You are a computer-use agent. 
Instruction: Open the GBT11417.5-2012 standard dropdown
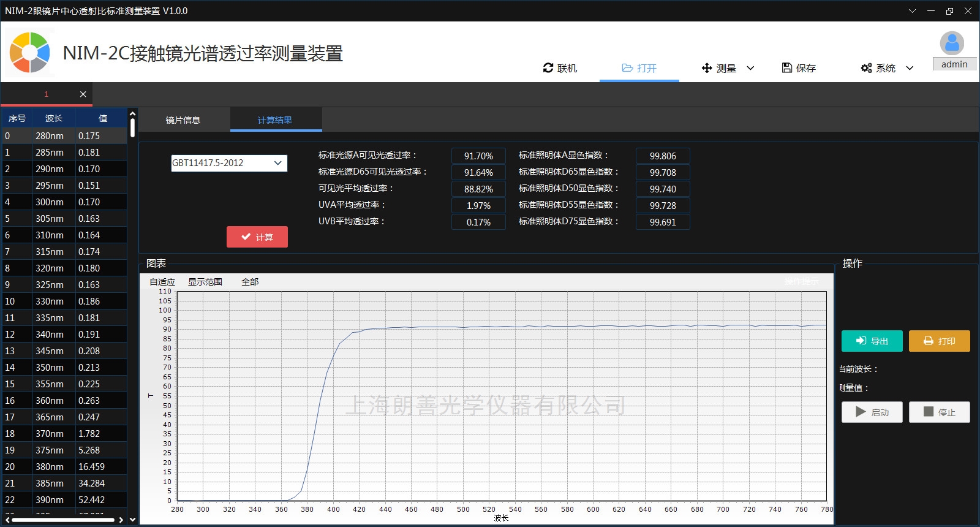pos(229,163)
